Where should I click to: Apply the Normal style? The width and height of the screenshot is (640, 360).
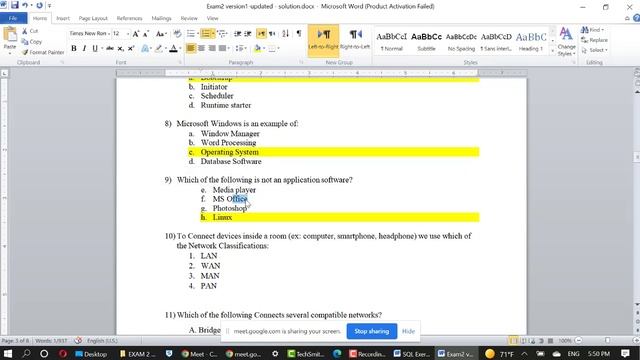tap(391, 41)
